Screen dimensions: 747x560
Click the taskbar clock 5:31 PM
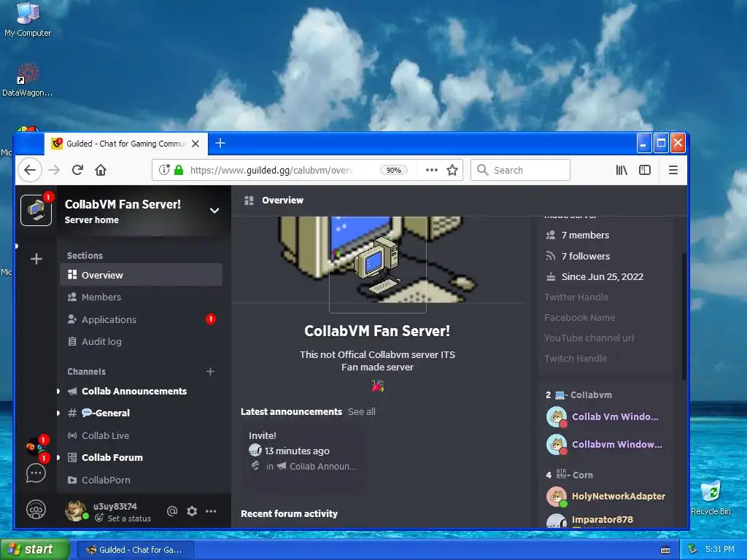(719, 549)
